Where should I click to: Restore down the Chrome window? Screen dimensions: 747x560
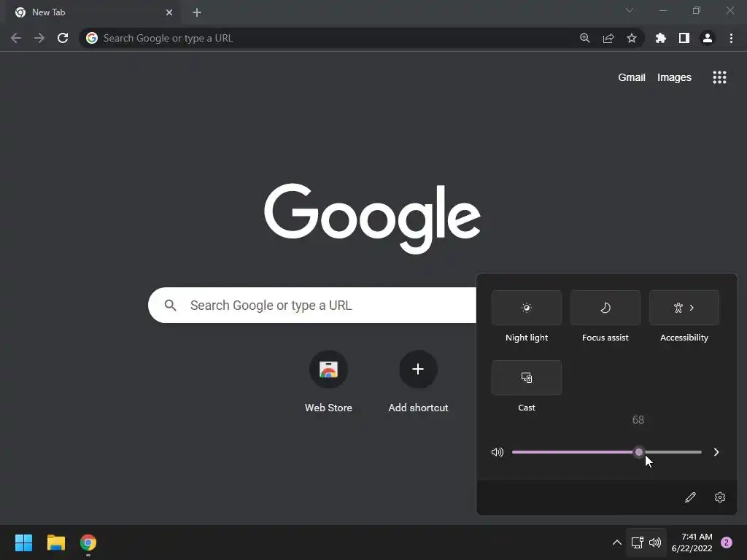[697, 10]
